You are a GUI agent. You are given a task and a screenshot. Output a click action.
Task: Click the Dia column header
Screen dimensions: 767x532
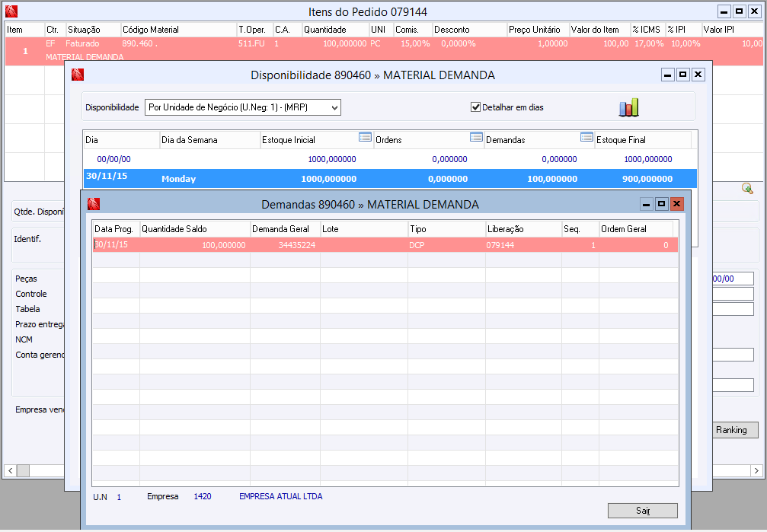[x=122, y=140]
